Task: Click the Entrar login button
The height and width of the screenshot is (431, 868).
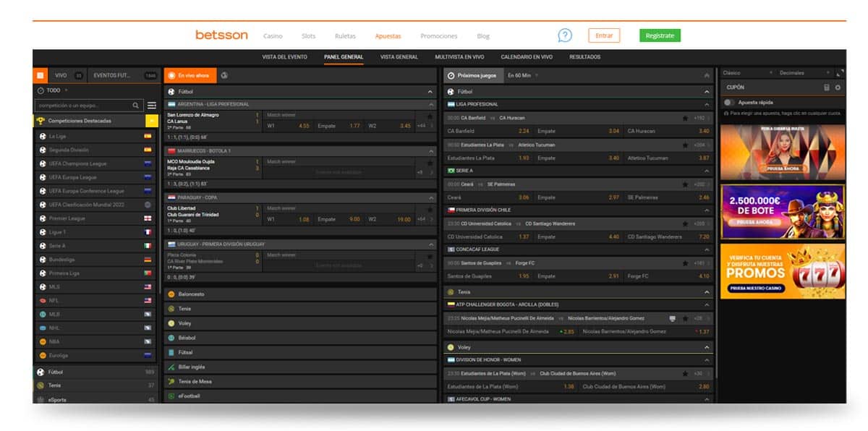Action: [604, 35]
